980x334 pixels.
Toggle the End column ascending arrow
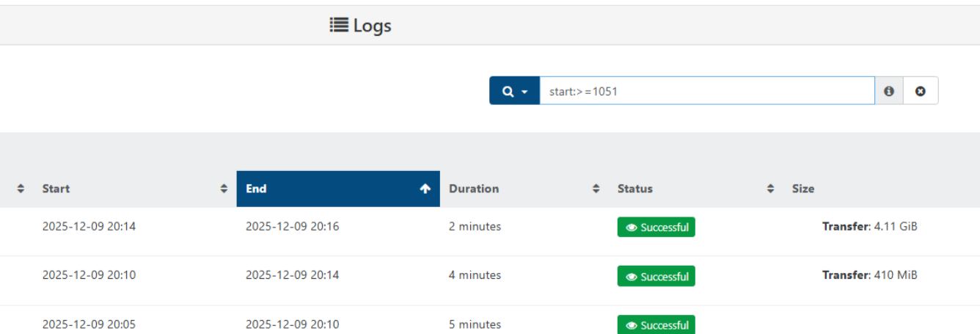(x=425, y=189)
